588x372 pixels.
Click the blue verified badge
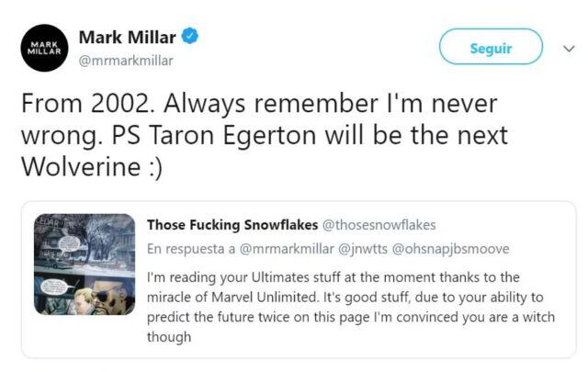pos(189,38)
